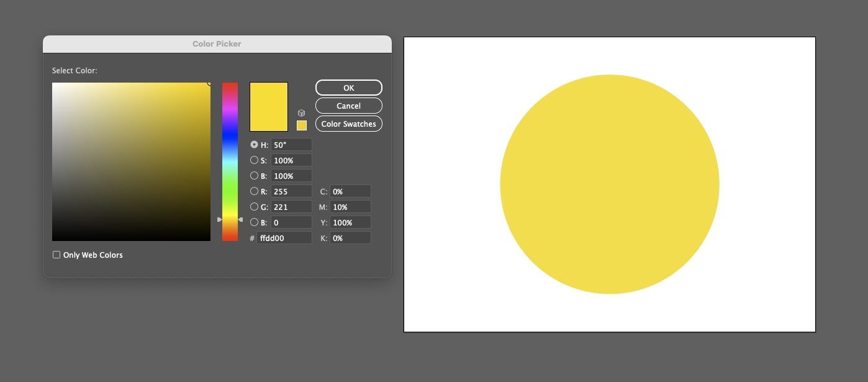
Task: Dismiss the picker with the Cancel button
Action: tap(348, 105)
